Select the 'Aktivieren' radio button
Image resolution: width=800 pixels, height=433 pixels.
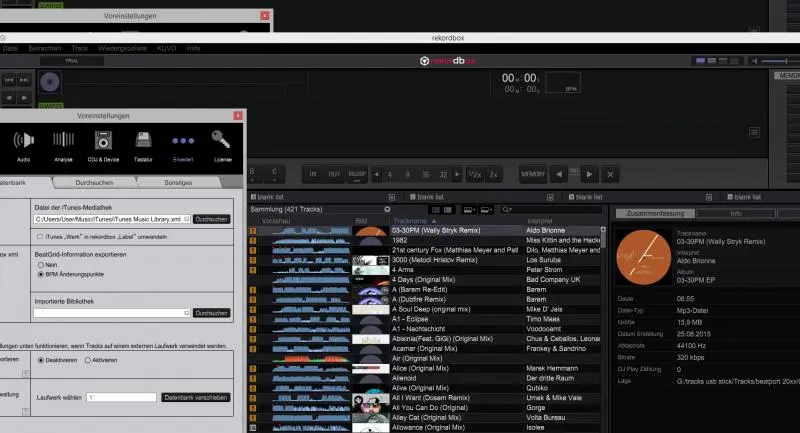click(89, 359)
